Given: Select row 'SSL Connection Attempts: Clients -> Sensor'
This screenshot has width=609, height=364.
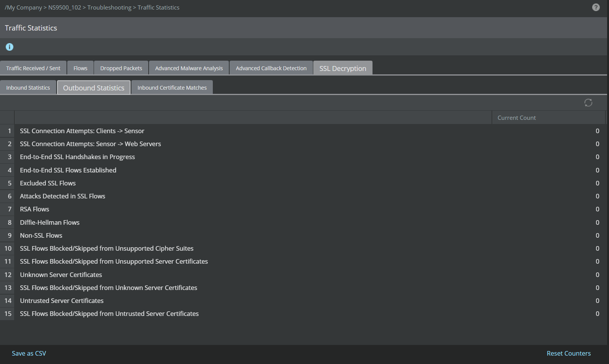Looking at the screenshot, I should pyautogui.click(x=303, y=131).
